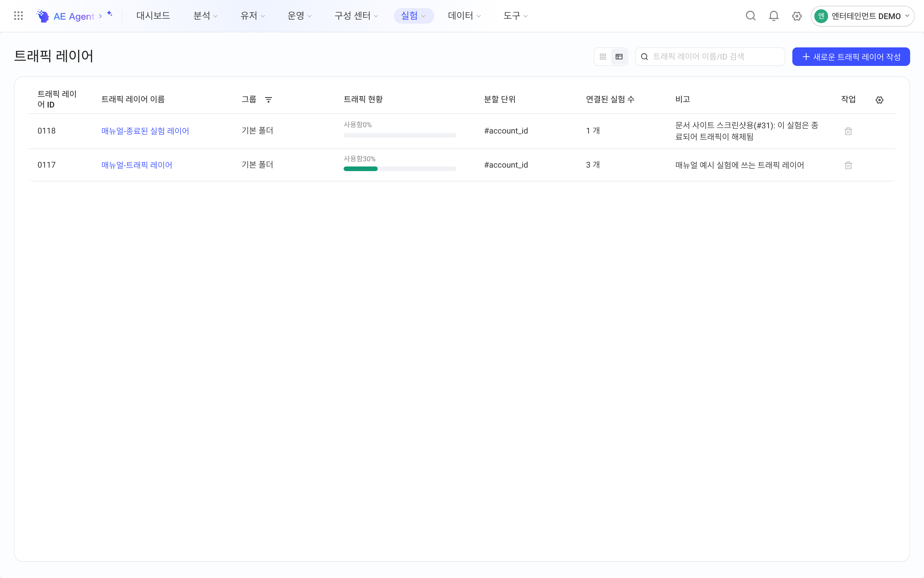Click the 1 개 linked experiments cell
Viewport: 924px width, 578px height.
[593, 131]
